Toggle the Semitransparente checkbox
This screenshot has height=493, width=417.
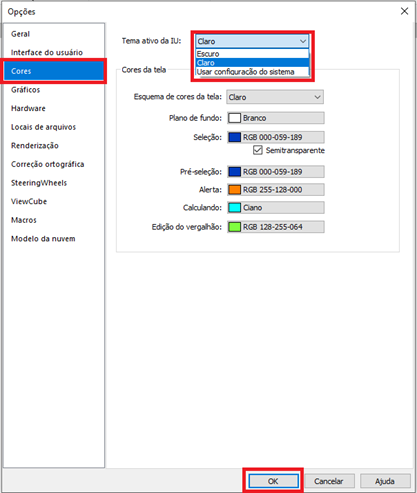pos(257,150)
